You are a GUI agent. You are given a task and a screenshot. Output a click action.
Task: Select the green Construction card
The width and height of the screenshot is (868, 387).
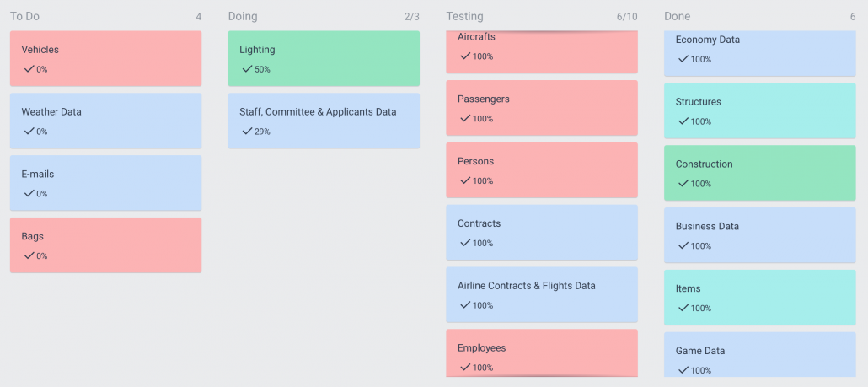759,172
